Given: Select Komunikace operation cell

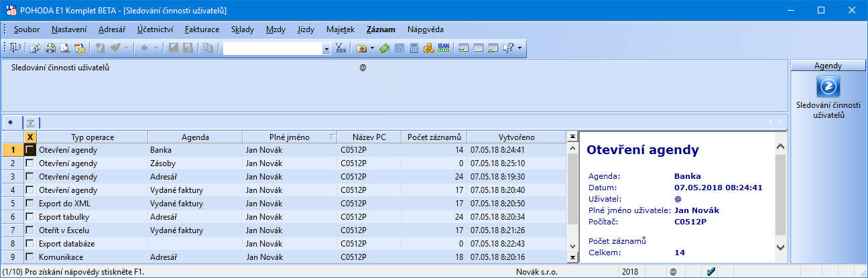Looking at the screenshot, I should 92,257.
